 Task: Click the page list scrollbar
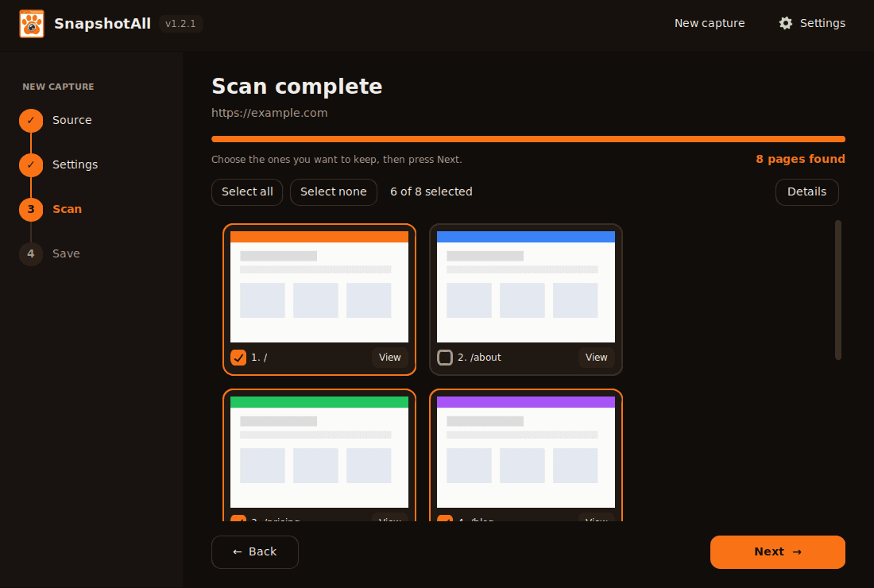coord(837,290)
